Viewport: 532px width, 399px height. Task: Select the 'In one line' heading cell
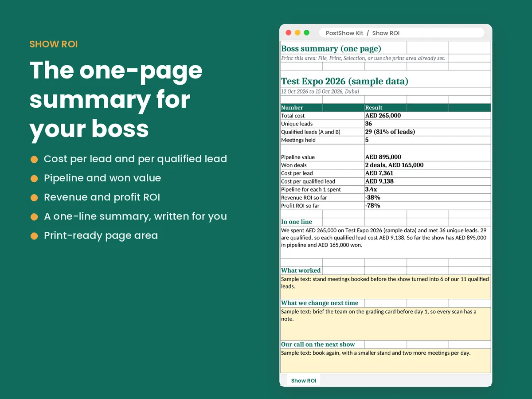coord(301,222)
